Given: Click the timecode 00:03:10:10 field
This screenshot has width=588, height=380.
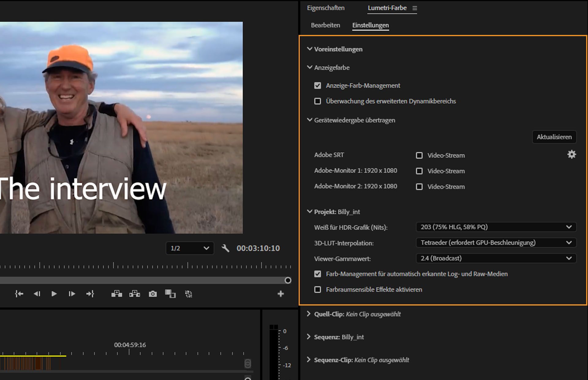Looking at the screenshot, I should tap(258, 249).
